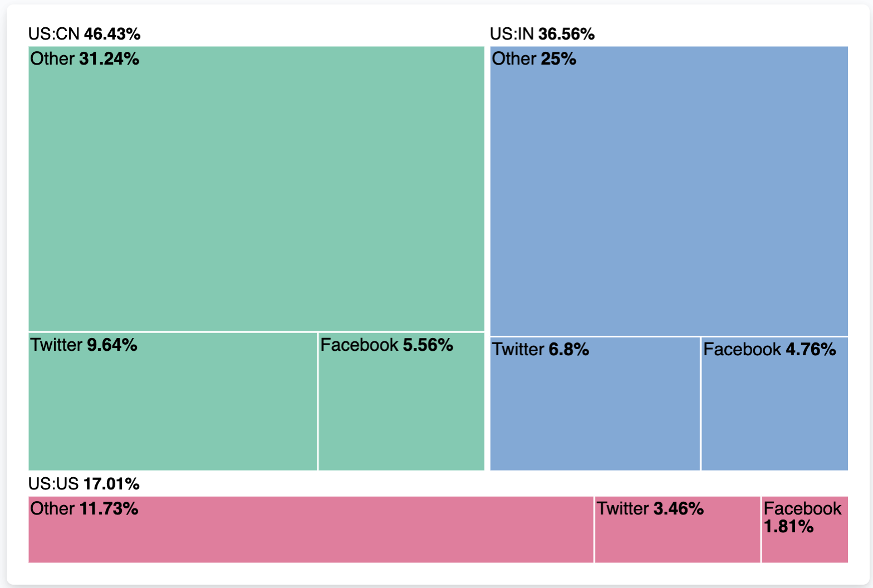Select the US:IN Other 25% treemap cell
This screenshot has height=588, width=873.
pos(669,191)
